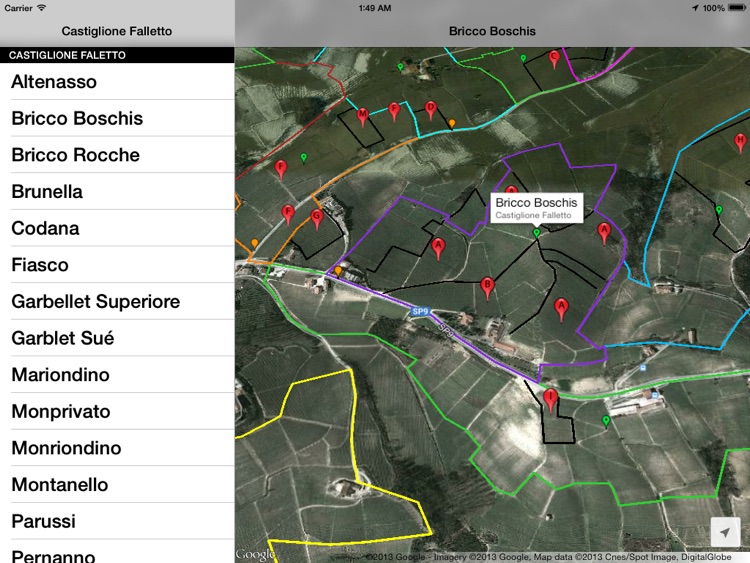This screenshot has width=750, height=563.
Task: Tap green pin beside the C pin
Action: [523, 59]
